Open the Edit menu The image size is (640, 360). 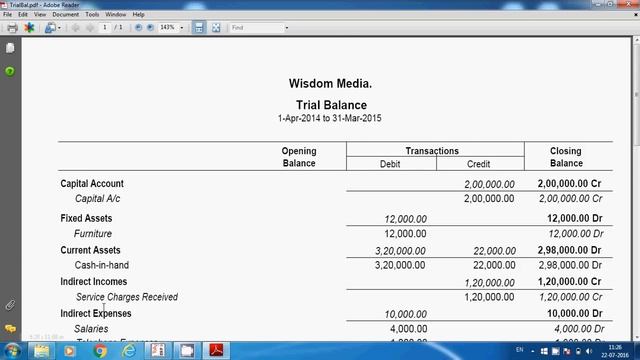[x=23, y=14]
